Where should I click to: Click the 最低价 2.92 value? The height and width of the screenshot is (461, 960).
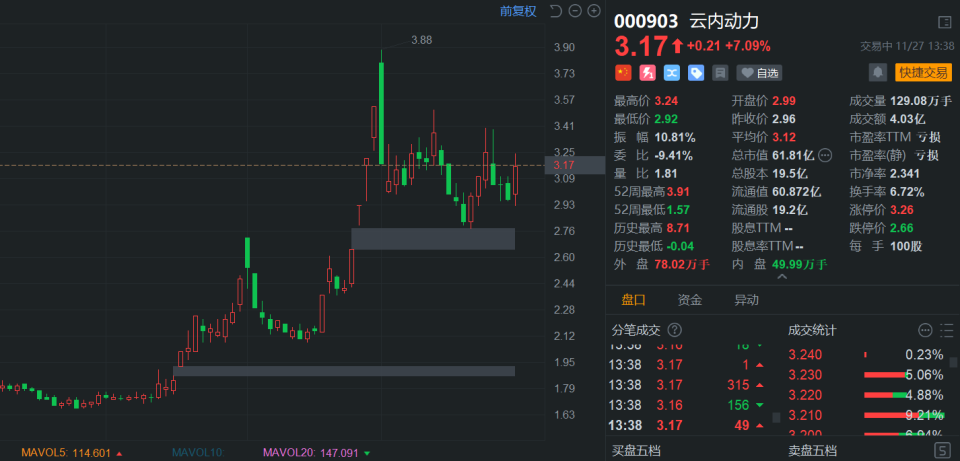[666, 119]
